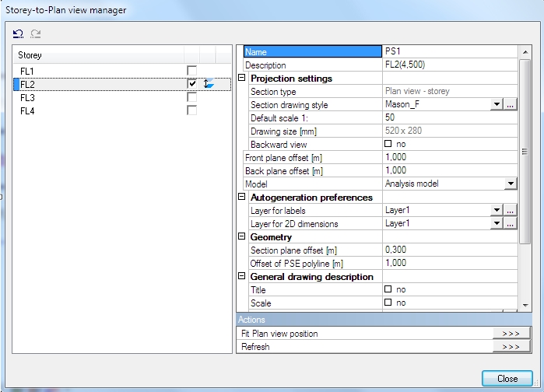Open Layer for labels browse button

[511, 210]
